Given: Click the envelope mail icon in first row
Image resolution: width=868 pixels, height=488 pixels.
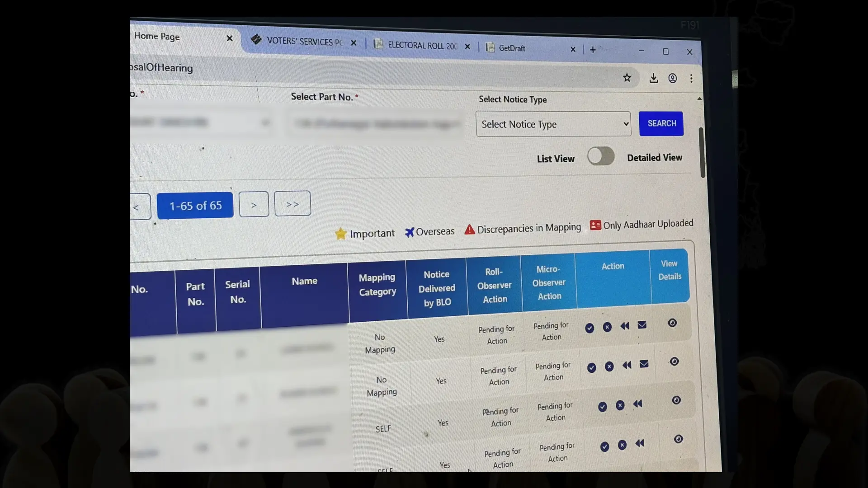Looking at the screenshot, I should click(x=642, y=325).
